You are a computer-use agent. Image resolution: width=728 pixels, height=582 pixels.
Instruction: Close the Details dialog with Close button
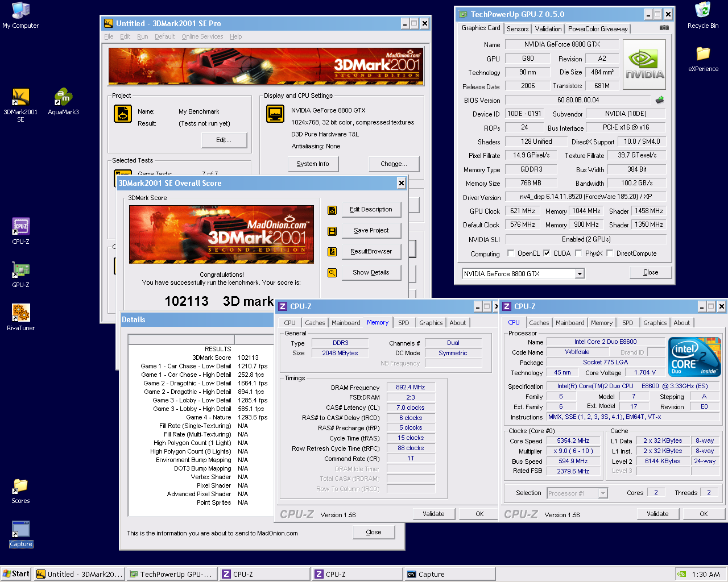374,533
